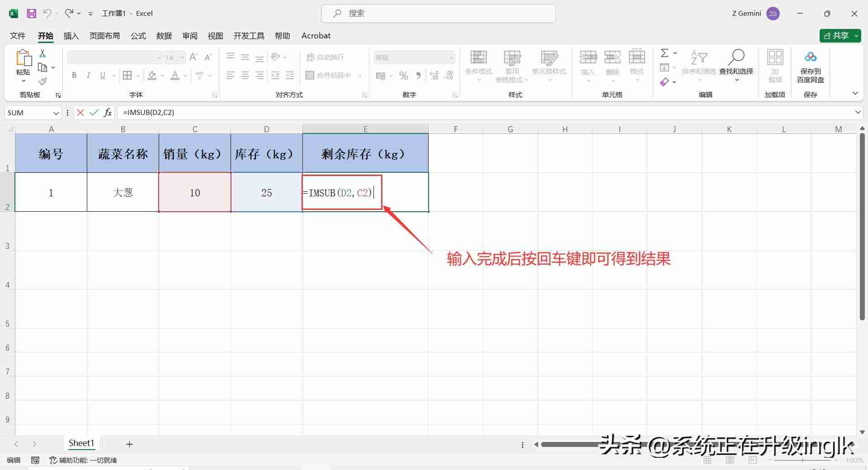This screenshot has width=868, height=470.
Task: Open the 套用表格格式 table styles menu
Action: (512, 66)
